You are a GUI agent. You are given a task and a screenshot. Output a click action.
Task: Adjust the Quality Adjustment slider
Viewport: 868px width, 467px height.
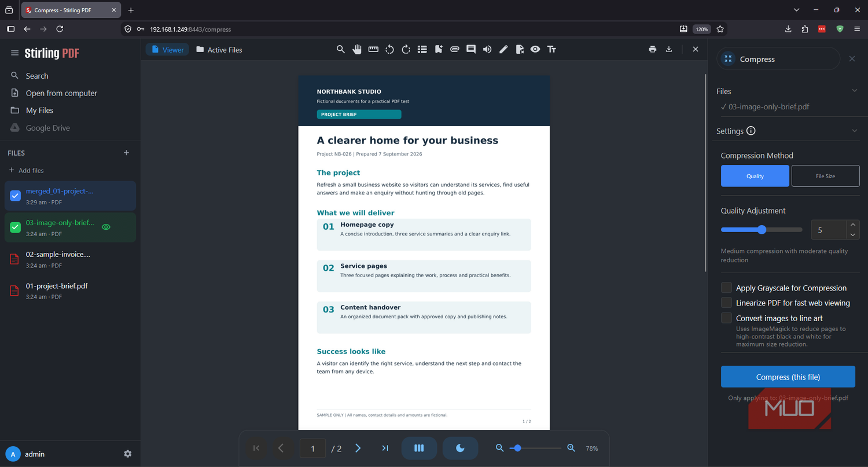762,230
